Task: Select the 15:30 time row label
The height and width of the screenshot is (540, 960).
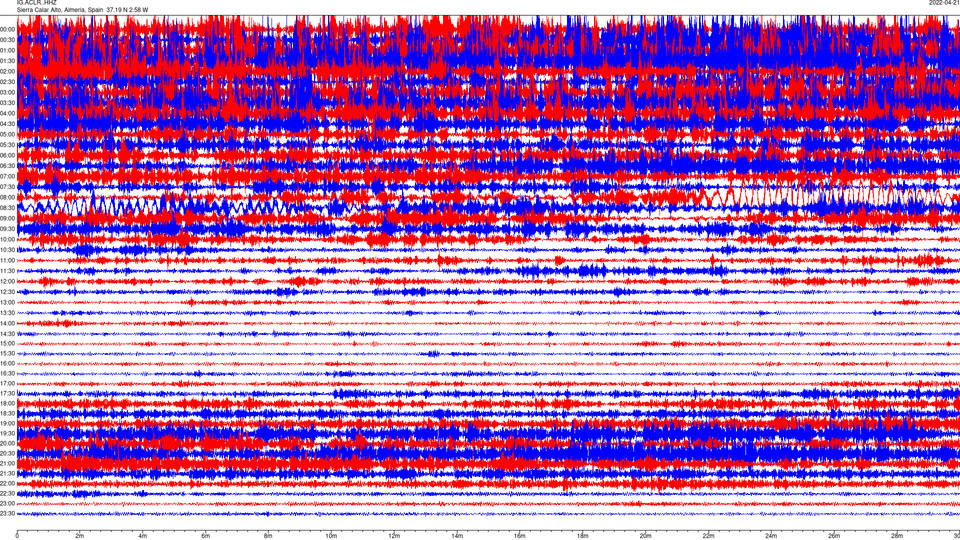Action: pos(7,353)
